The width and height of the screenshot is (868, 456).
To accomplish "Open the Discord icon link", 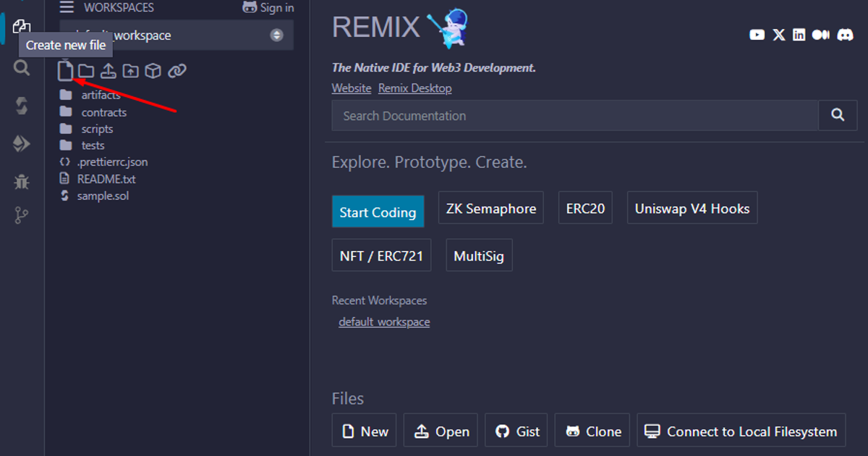I will (x=845, y=35).
